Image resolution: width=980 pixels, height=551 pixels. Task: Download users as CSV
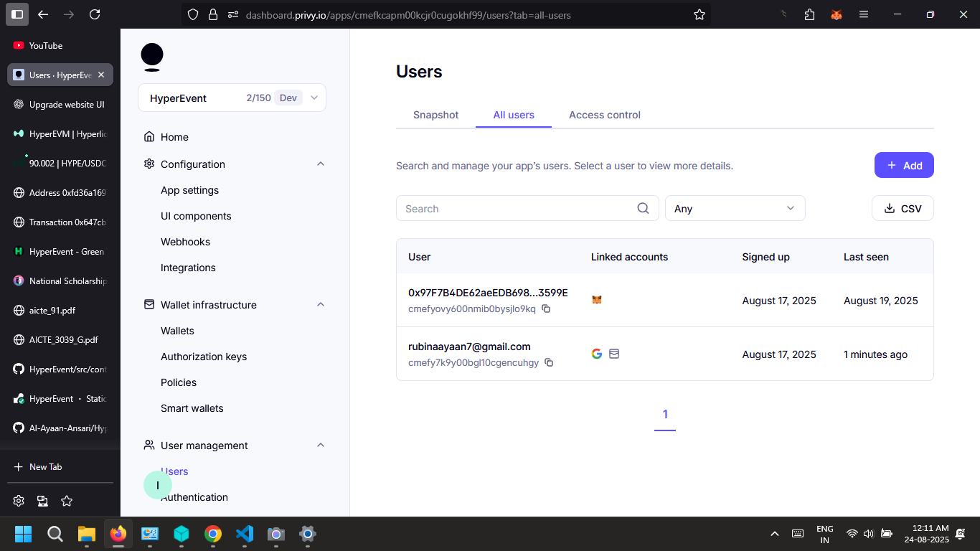(903, 208)
